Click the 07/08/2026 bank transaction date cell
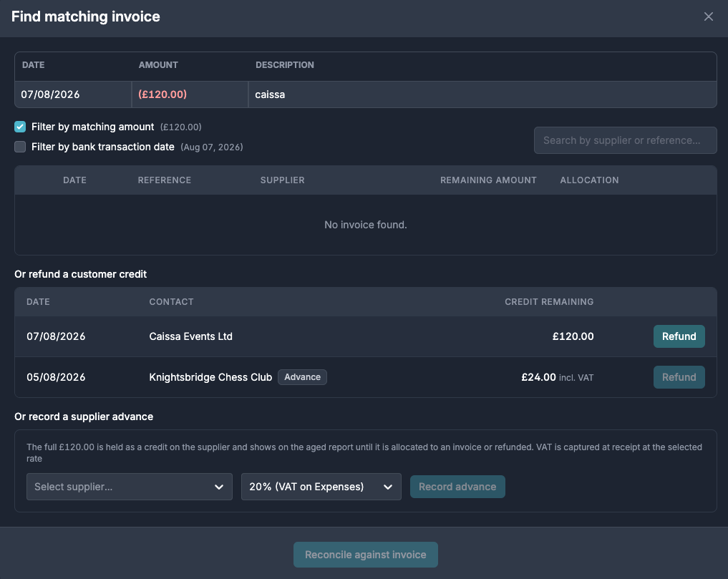This screenshot has height=579, width=728. (73, 94)
